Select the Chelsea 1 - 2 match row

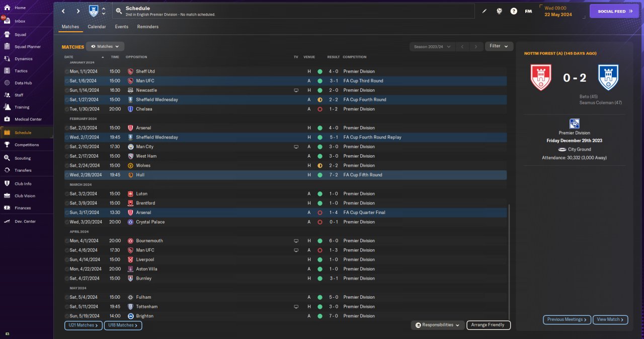point(285,109)
